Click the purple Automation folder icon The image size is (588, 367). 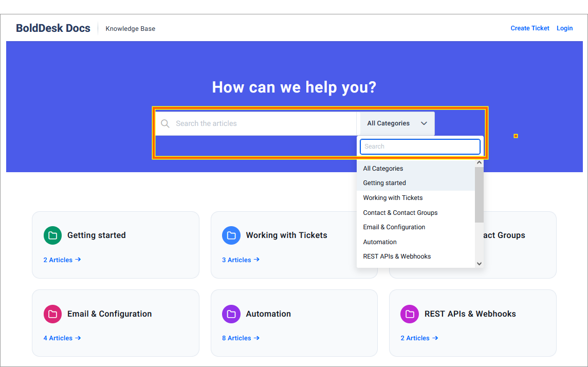click(231, 314)
